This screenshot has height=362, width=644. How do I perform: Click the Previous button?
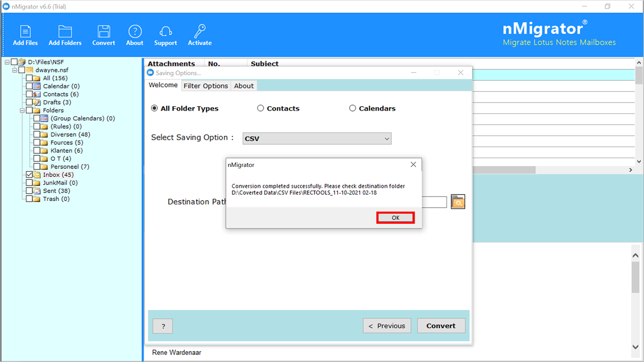coord(387,326)
